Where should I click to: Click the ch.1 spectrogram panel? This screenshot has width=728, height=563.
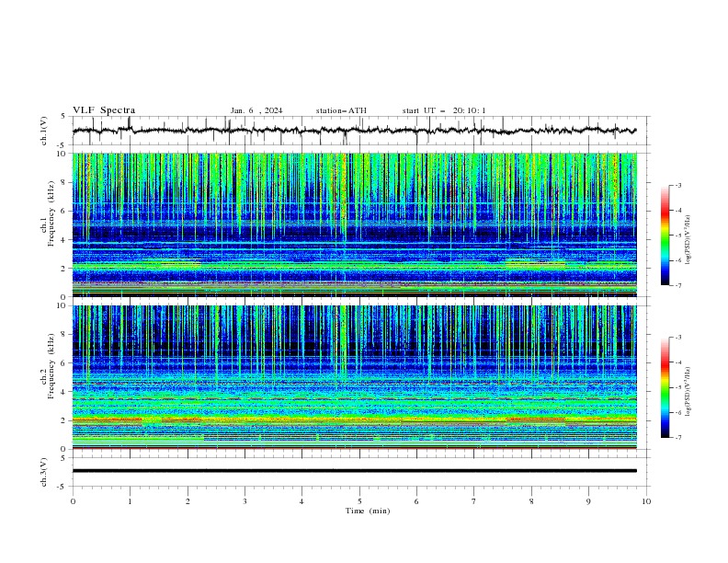[x=354, y=224]
